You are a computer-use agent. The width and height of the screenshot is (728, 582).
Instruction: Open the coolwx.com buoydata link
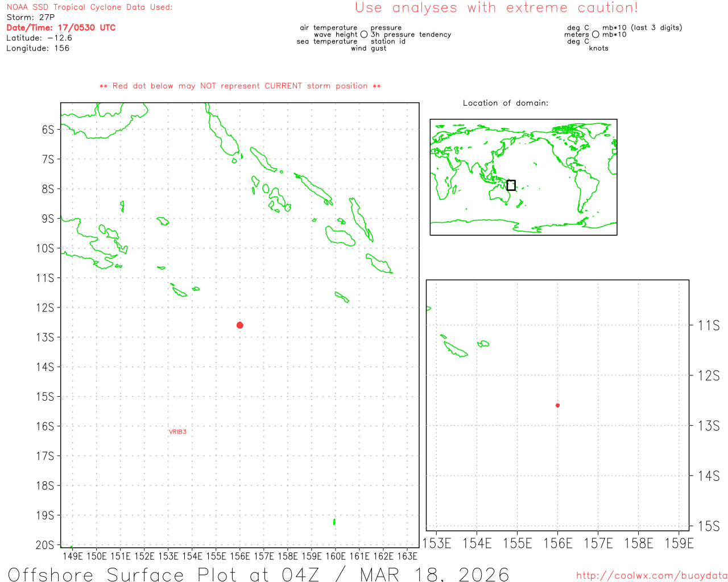pos(651,576)
